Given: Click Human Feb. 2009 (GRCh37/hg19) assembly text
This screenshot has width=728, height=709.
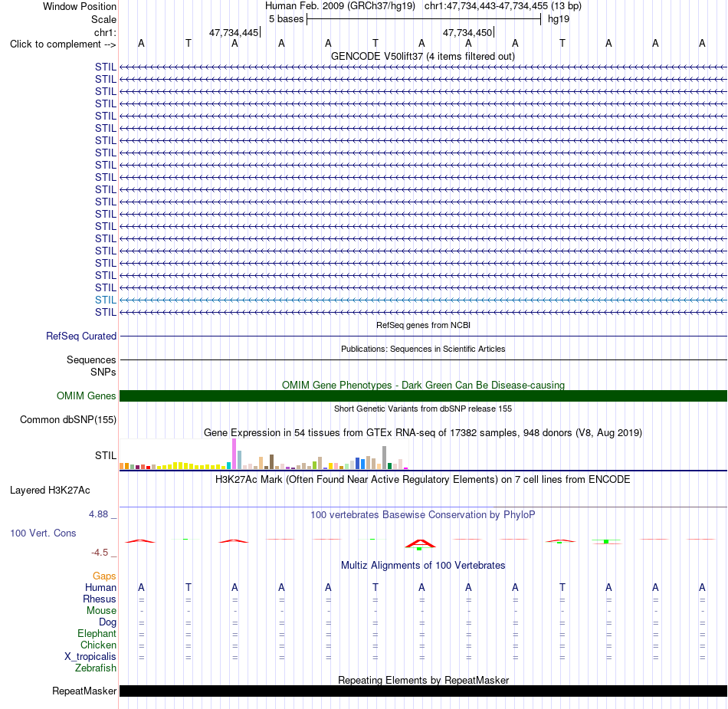Looking at the screenshot, I should [339, 6].
